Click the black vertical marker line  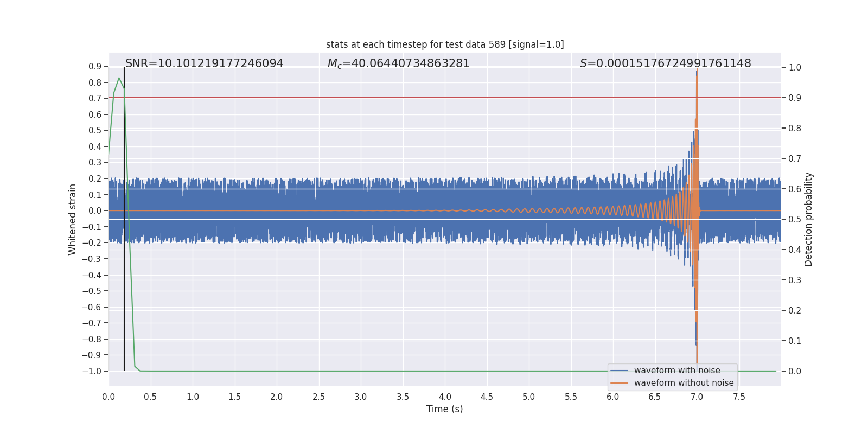(x=124, y=271)
